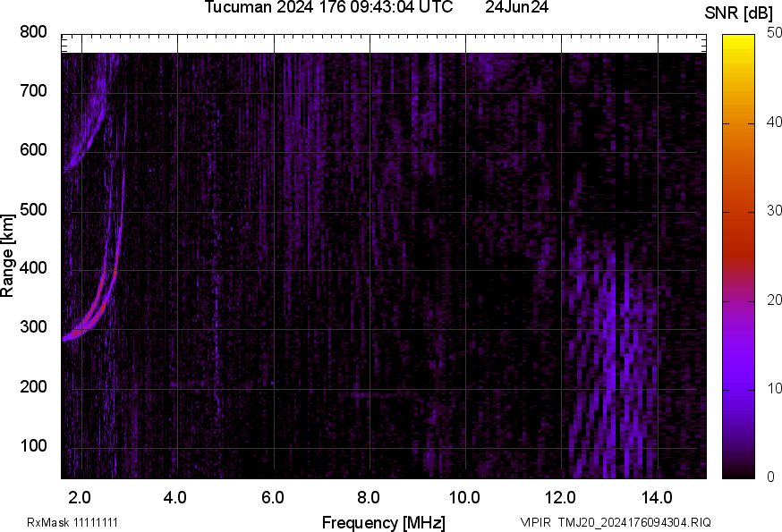Screen dimensions: 782x532
Task: Click the 8.0 frequency tick label
Action: tap(369, 496)
